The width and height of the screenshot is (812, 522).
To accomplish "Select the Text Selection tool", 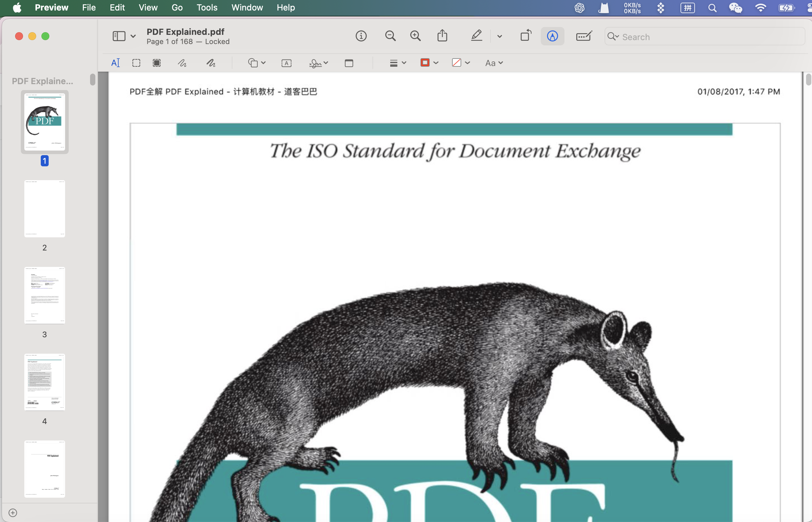I will tap(115, 63).
